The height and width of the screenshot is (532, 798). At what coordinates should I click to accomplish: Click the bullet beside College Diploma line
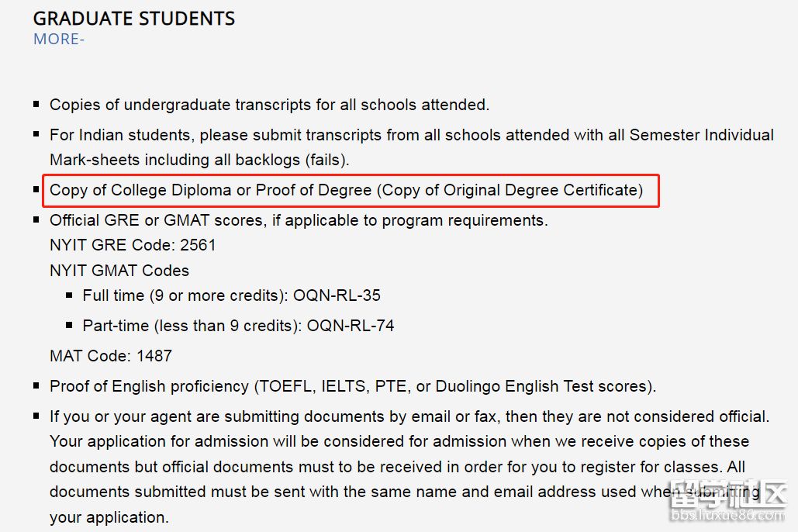pyautogui.click(x=36, y=189)
